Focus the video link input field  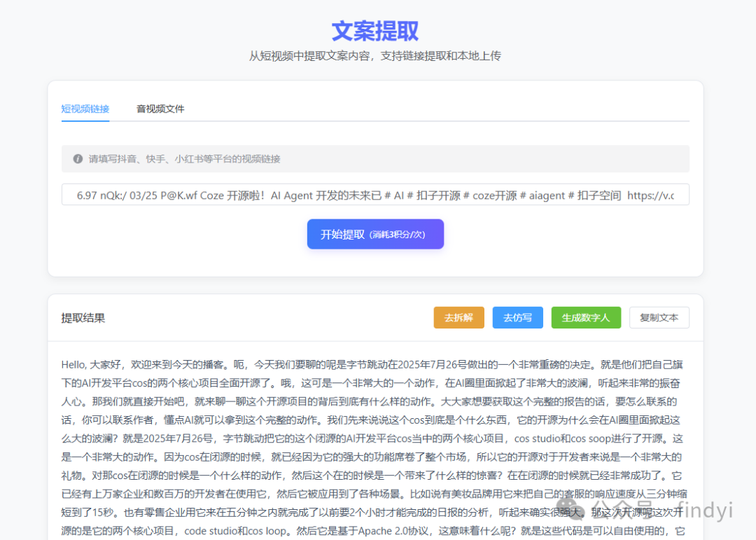375,195
